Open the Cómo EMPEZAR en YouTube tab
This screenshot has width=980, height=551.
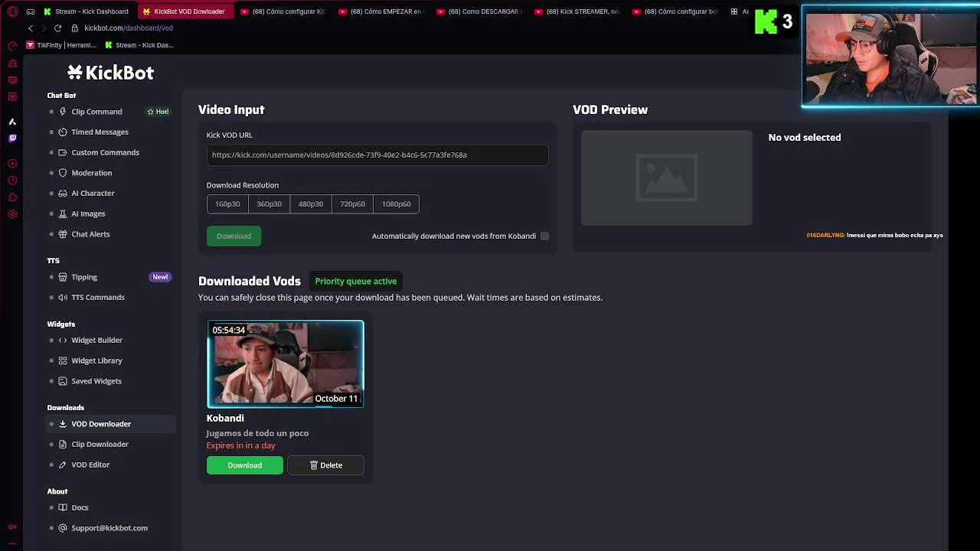coord(381,11)
